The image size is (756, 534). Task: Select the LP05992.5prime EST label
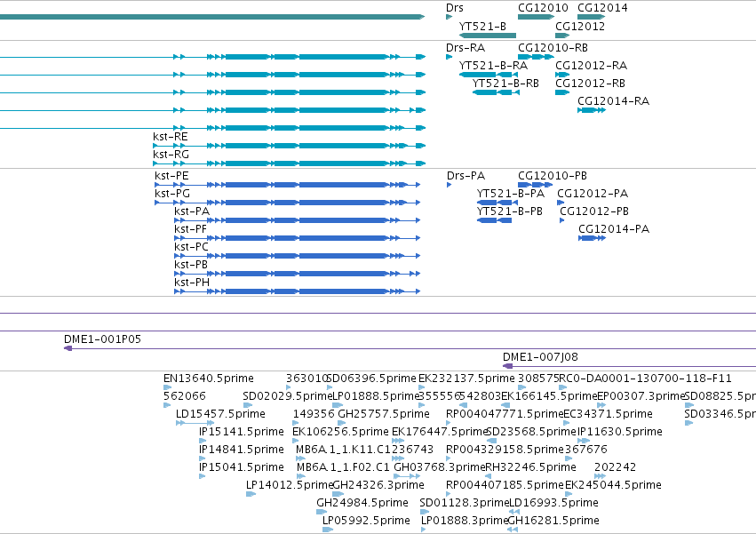pos(366,521)
